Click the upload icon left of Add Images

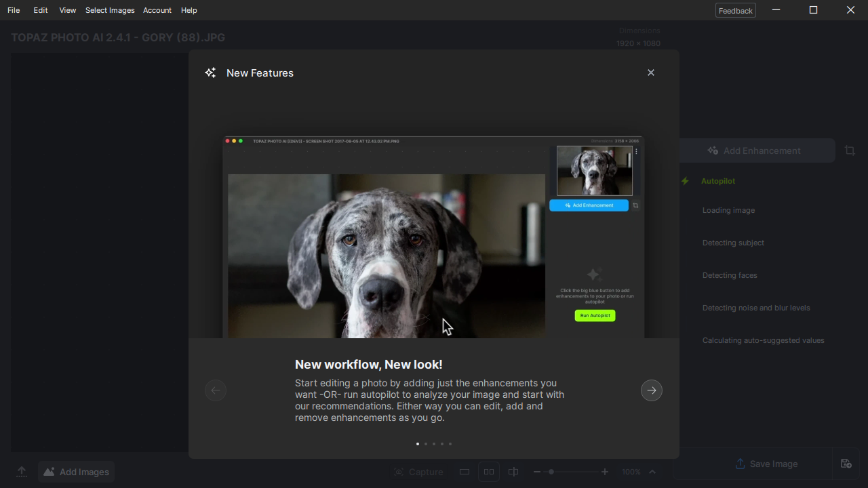point(22,472)
